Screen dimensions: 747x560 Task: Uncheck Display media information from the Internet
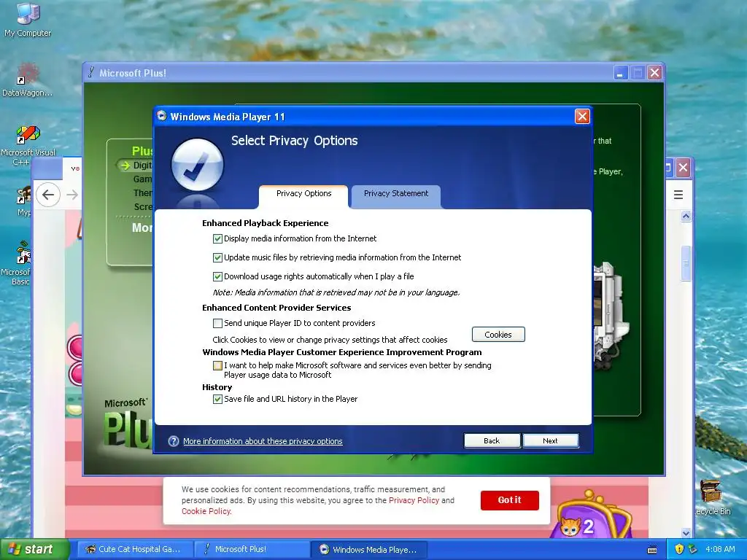coord(217,238)
